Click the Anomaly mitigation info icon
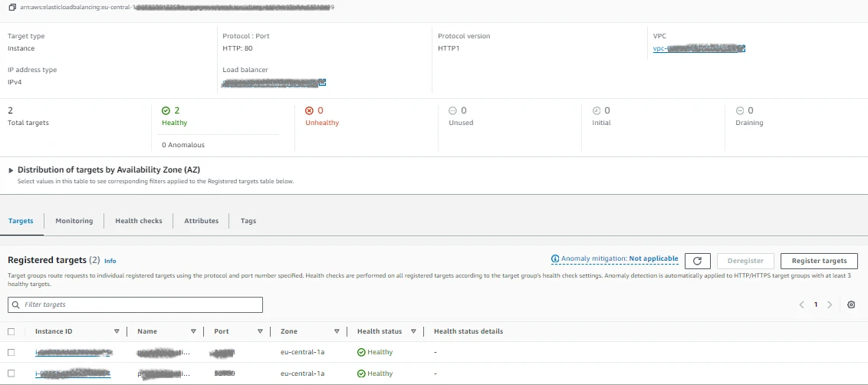The width and height of the screenshot is (868, 385). click(555, 258)
